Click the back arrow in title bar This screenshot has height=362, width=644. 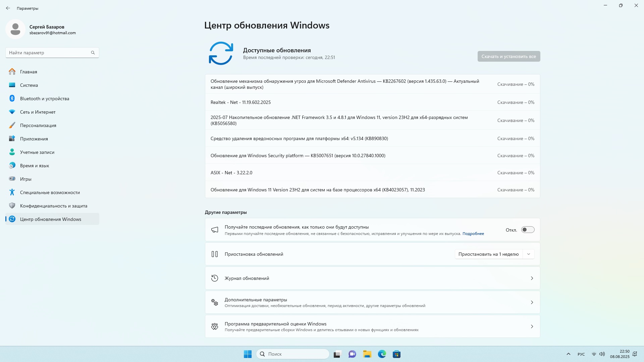pos(8,8)
